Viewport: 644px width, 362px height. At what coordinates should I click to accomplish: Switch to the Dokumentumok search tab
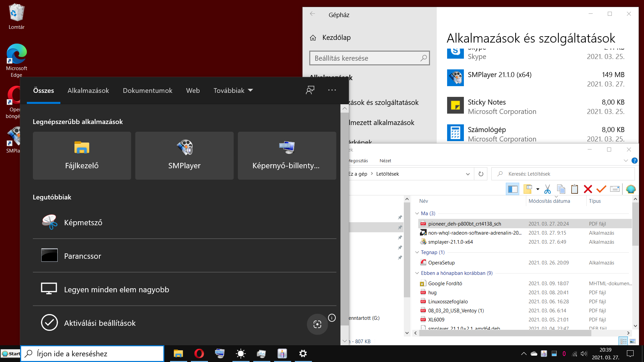(147, 90)
